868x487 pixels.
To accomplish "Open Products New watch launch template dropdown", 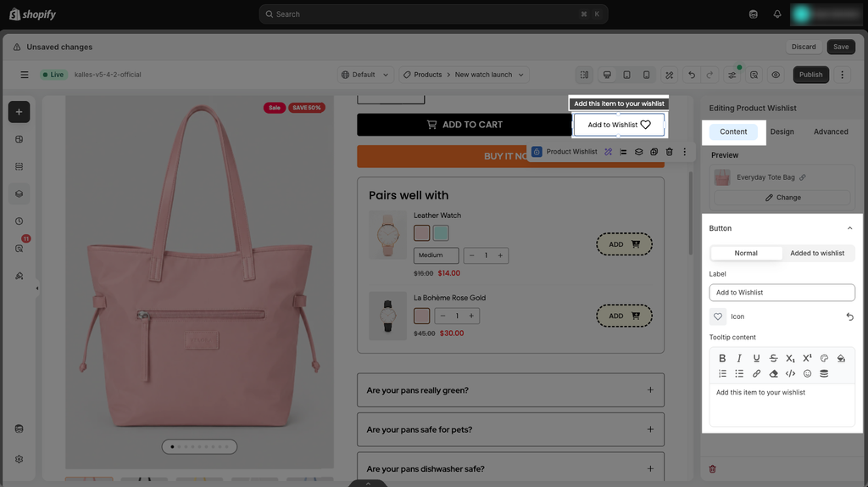I will 464,75.
